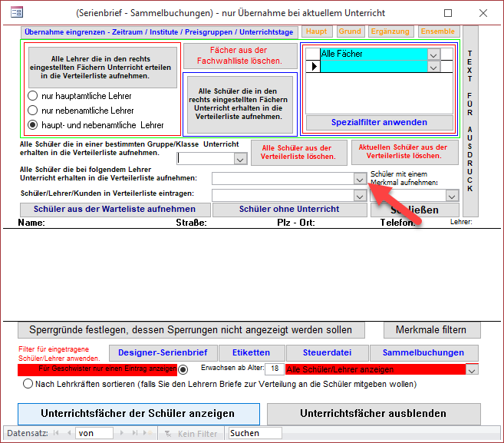Click the Suchen search box
Screen dimensions: 504x443
click(x=255, y=433)
